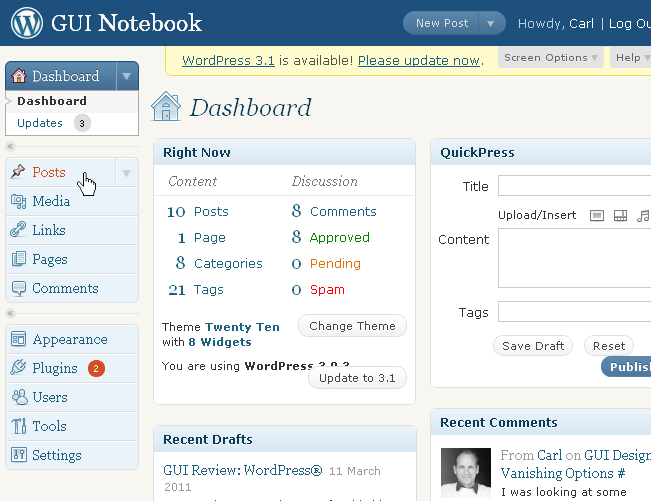
Task: Open Appearance via its sidebar icon
Action: (18, 339)
